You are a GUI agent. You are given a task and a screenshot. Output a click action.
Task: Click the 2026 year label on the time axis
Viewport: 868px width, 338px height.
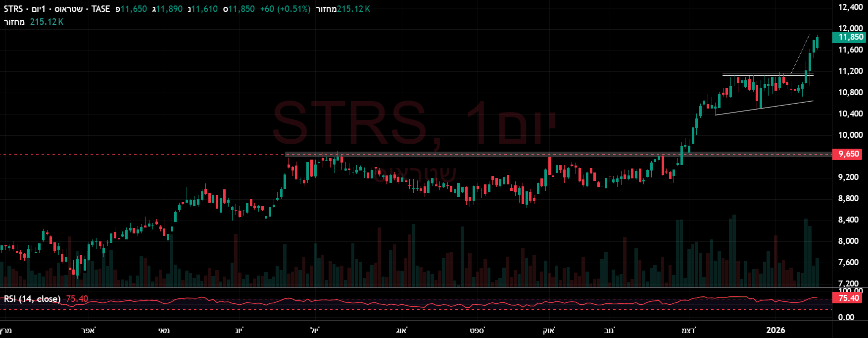point(775,330)
